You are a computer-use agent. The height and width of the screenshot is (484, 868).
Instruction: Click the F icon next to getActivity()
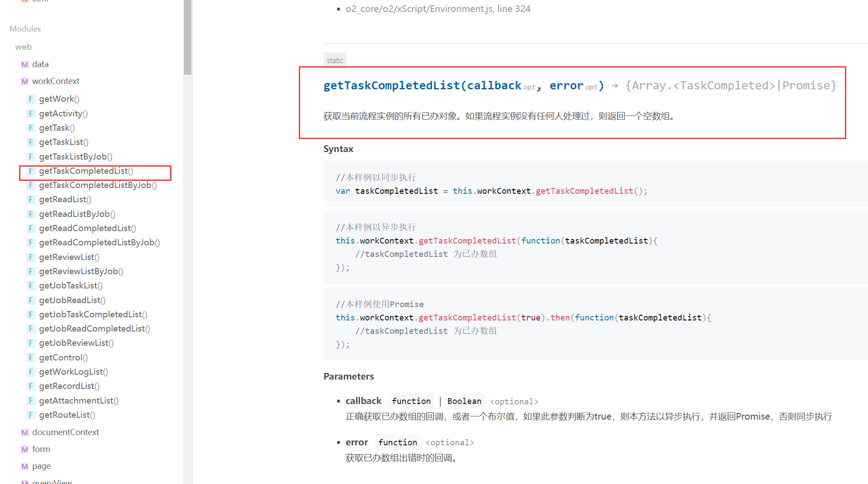coord(31,113)
